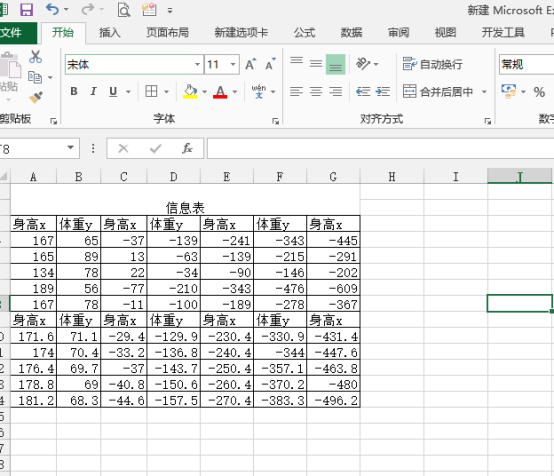Switch to the 插入 ribbon tab
Screen dimensions: 554x476
pyautogui.click(x=110, y=33)
